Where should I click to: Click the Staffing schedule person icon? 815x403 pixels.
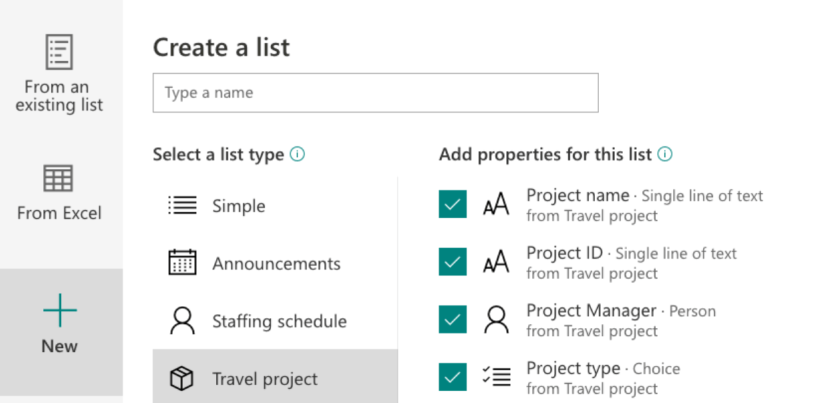tap(182, 321)
